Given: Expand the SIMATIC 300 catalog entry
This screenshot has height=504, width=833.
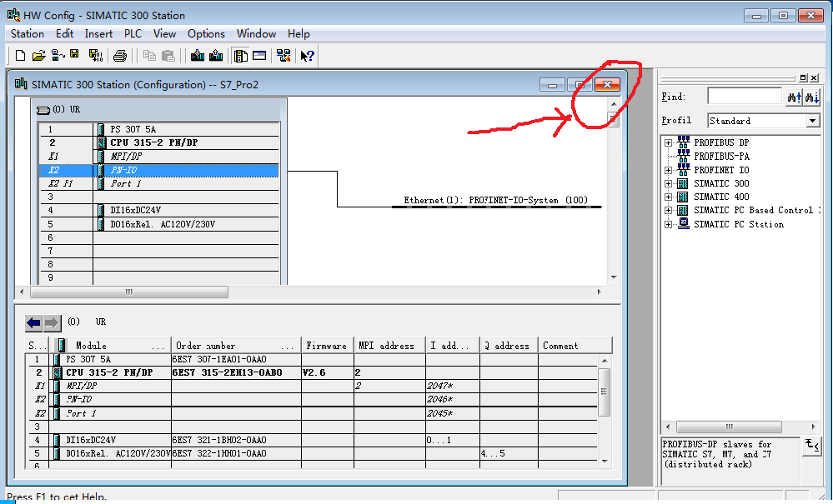Looking at the screenshot, I should tap(668, 182).
